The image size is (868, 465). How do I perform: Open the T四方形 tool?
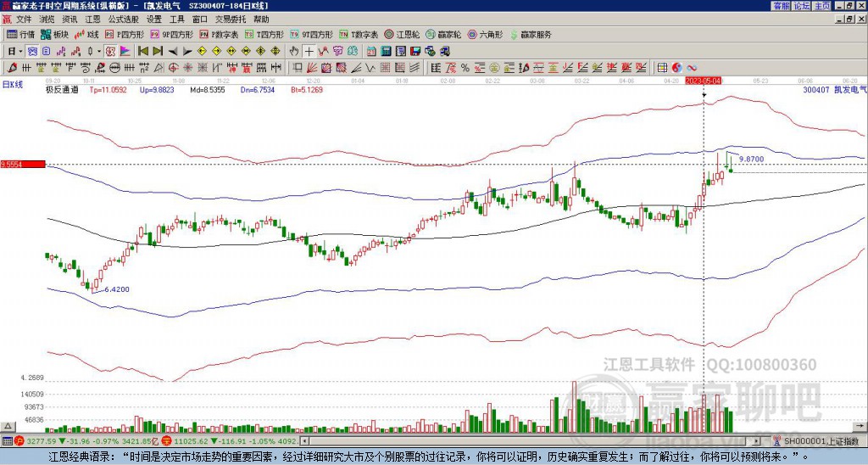click(264, 34)
